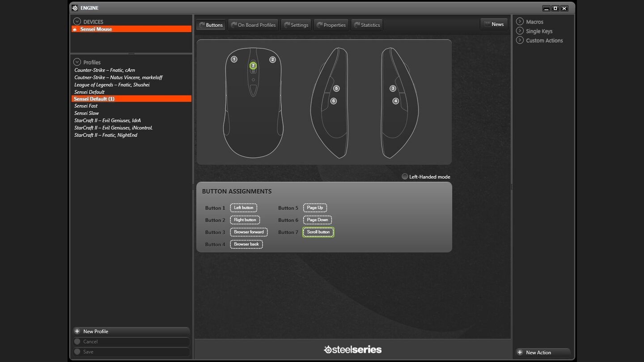Viewport: 644px width, 362px height.
Task: Click side button marker 5 on diagram
Action: (336, 88)
